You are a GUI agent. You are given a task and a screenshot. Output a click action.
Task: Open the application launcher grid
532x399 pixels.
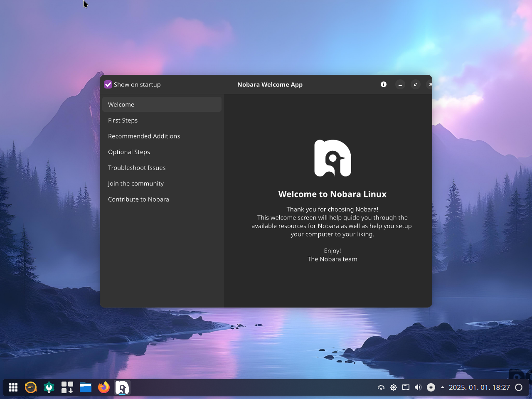(x=13, y=387)
